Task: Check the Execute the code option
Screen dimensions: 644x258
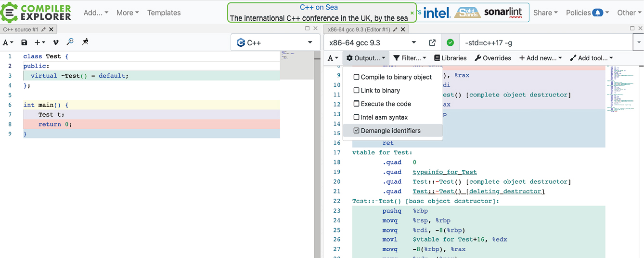Action: tap(357, 104)
